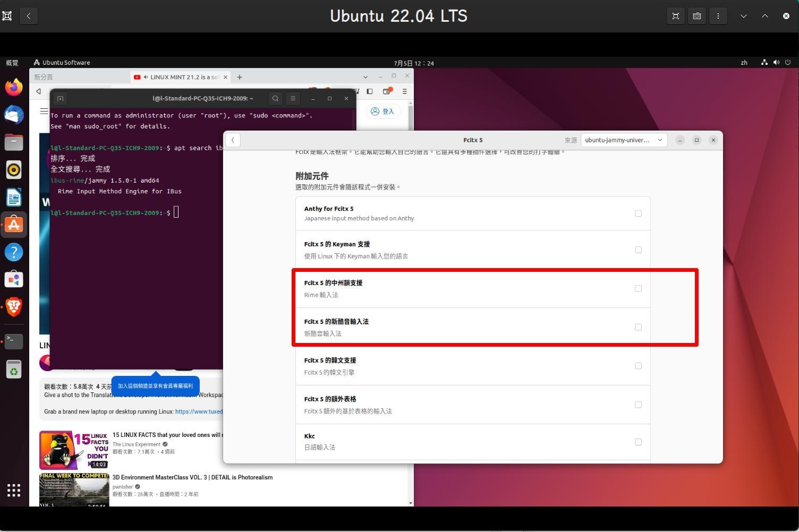Image resolution: width=799 pixels, height=532 pixels.
Task: Open a new tab in the terminal window
Action: coord(60,98)
